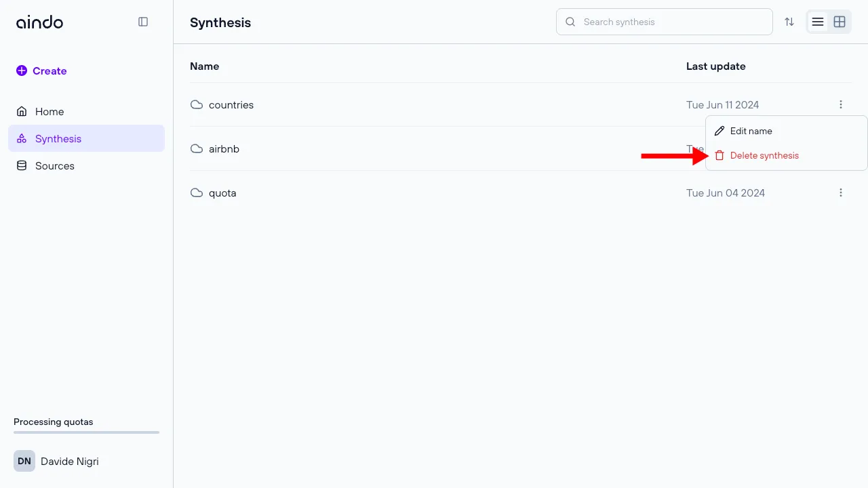Open quota row options menu
The width and height of the screenshot is (868, 488).
[841, 192]
